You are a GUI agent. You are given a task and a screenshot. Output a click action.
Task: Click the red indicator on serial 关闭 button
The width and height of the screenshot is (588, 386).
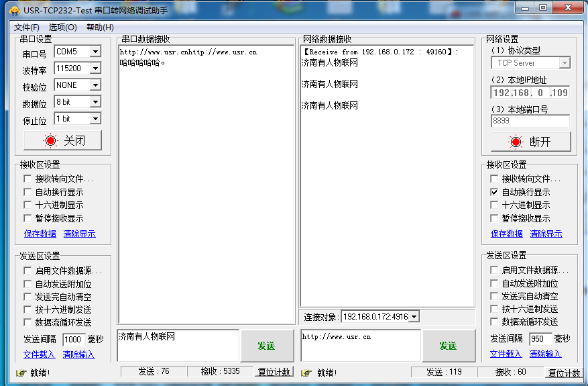[51, 140]
